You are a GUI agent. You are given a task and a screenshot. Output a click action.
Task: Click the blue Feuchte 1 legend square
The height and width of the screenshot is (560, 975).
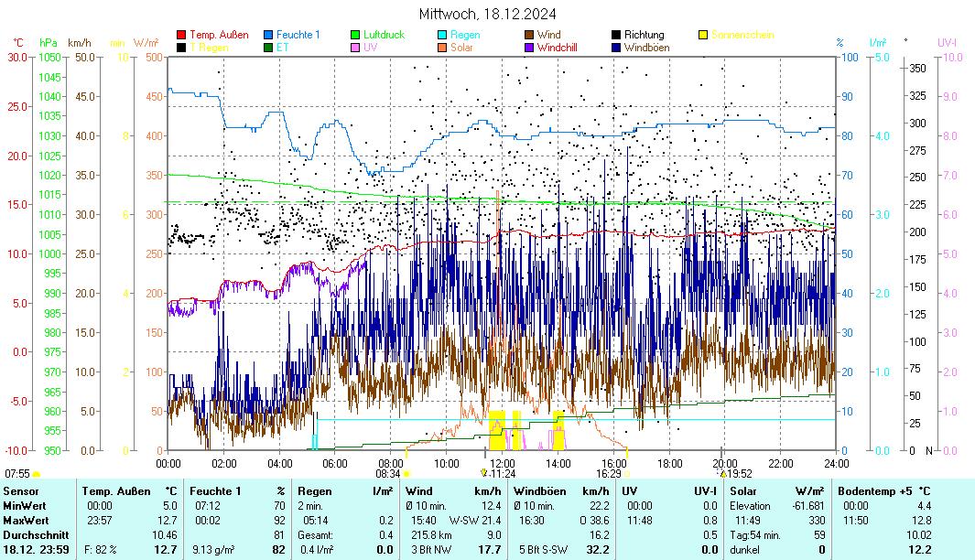[x=269, y=35]
